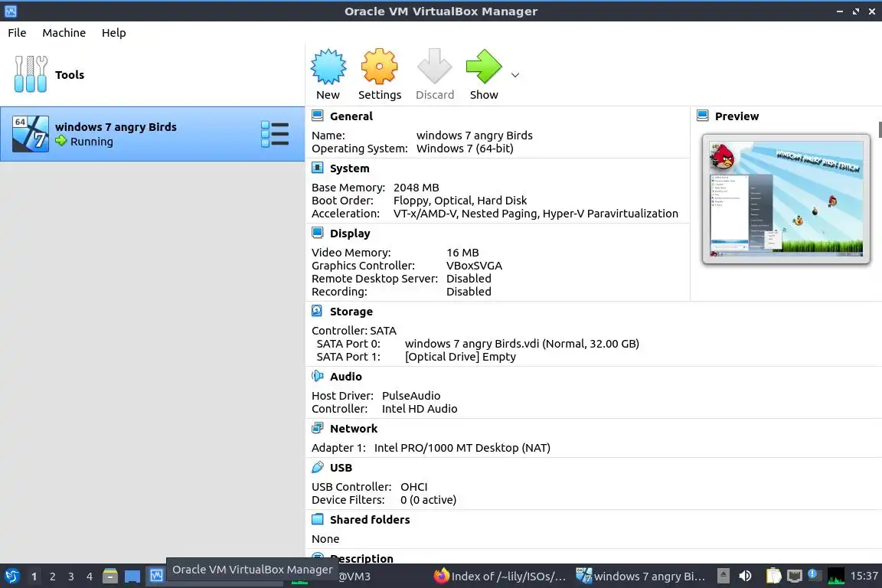Open the Help menu
The height and width of the screenshot is (588, 882).
(x=113, y=33)
